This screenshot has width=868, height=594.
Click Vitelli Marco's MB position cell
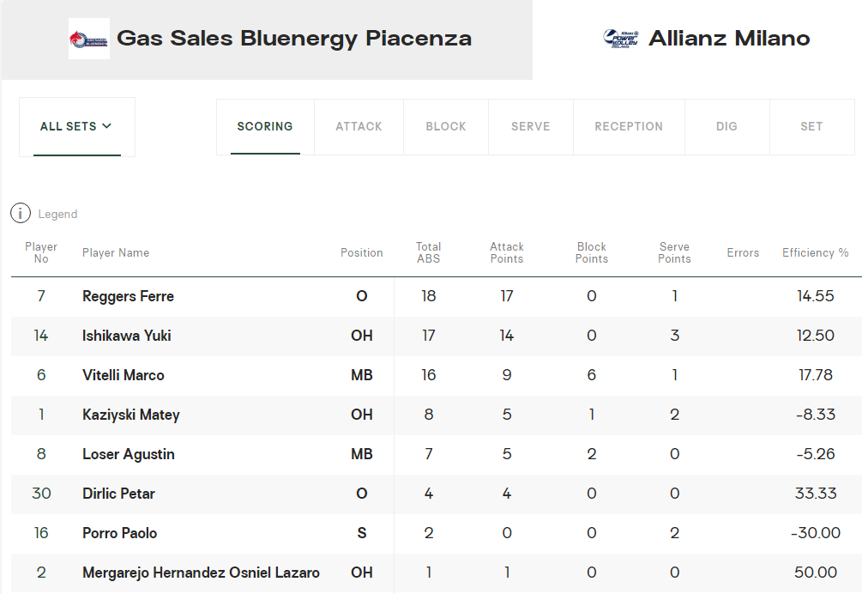(x=361, y=375)
